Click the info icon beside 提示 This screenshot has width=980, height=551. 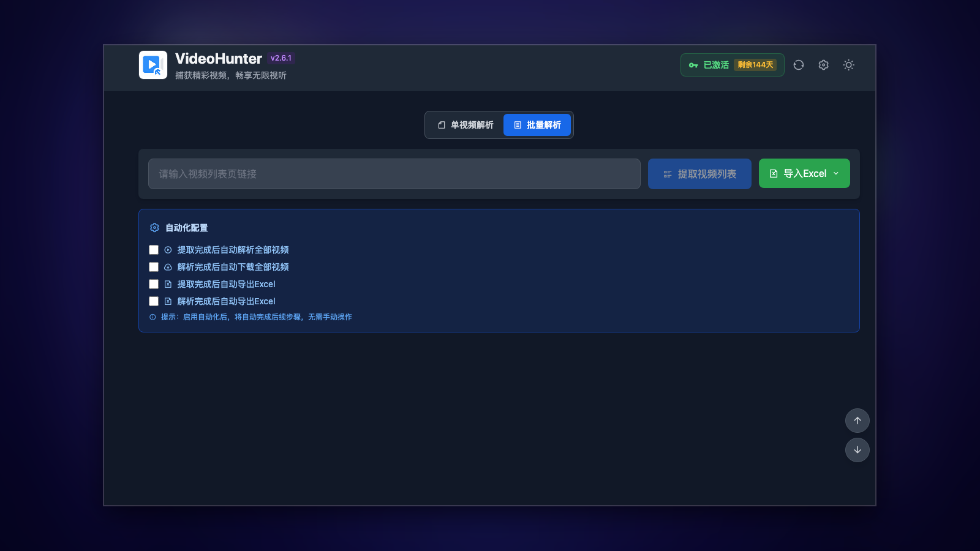click(x=153, y=317)
